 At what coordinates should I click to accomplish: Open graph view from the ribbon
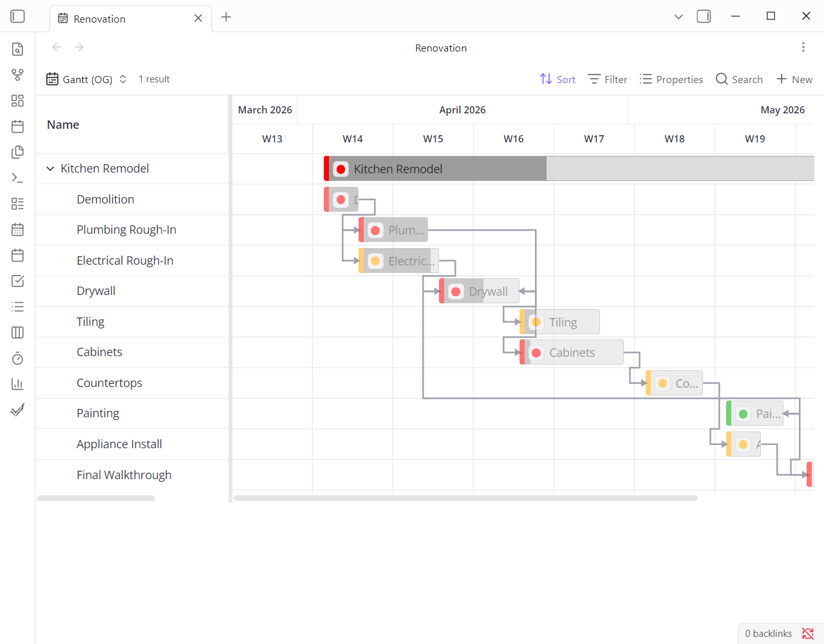click(17, 75)
